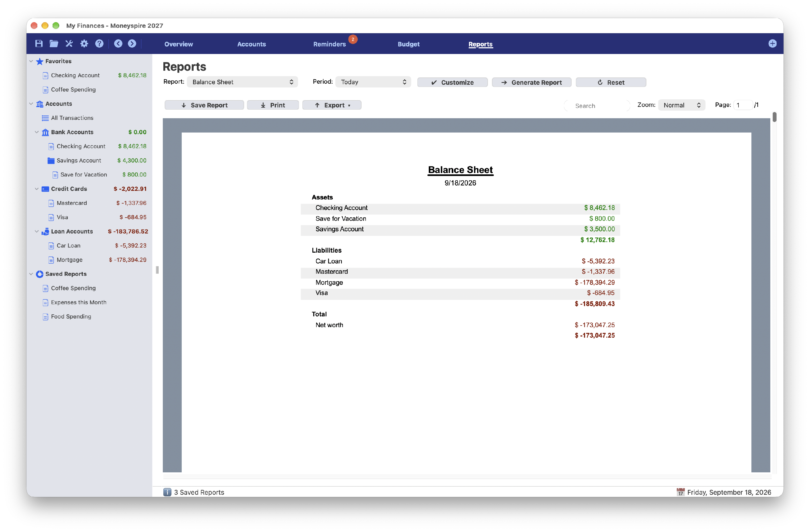
Task: Click the $ 12,762.18 assets total
Action: pos(597,240)
